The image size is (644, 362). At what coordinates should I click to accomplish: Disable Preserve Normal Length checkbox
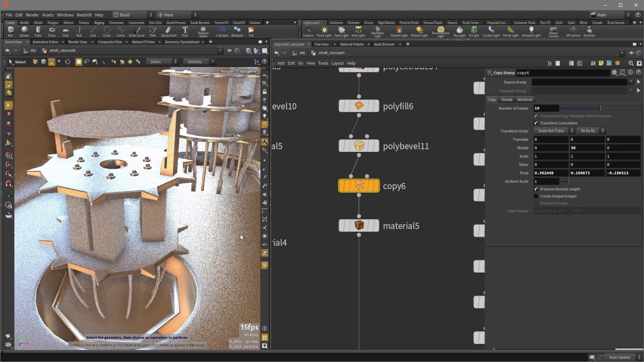536,189
